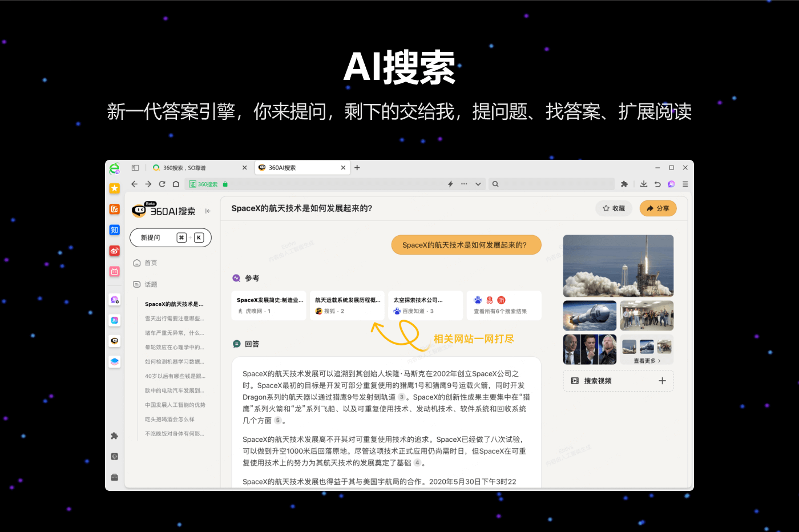Select the Zhihu 知 icon in left sidebar
This screenshot has width=799, height=532.
point(114,229)
